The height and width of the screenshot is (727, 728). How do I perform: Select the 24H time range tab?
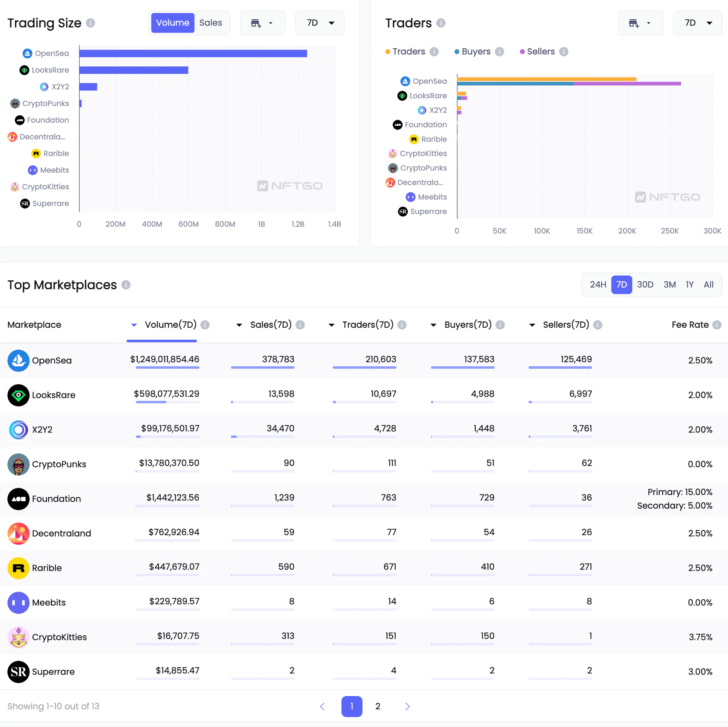[598, 285]
